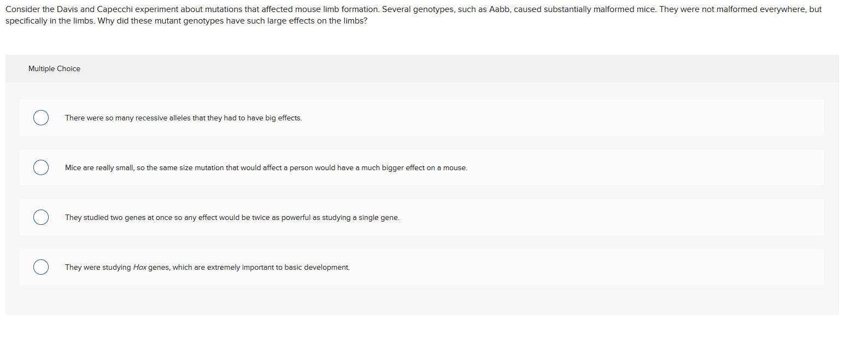Click the question line starting 'specifically in the limbs'
The width and height of the screenshot is (868, 348).
coord(186,21)
